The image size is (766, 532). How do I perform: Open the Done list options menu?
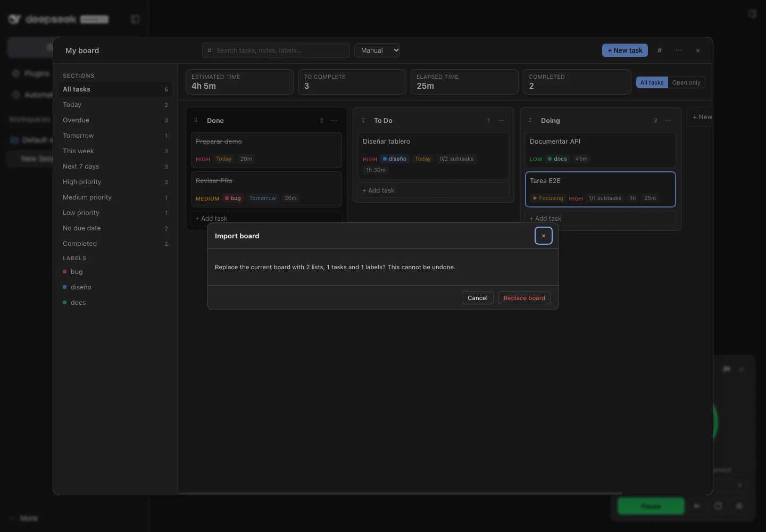[334, 121]
